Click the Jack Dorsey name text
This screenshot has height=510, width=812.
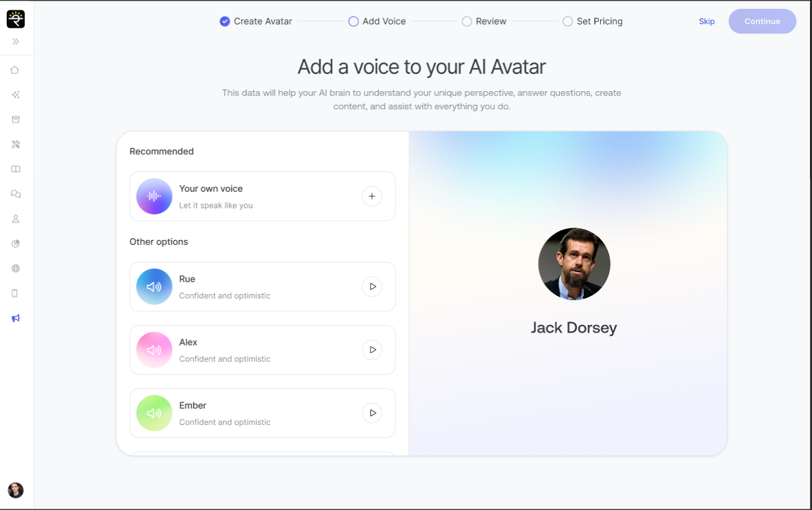(574, 328)
